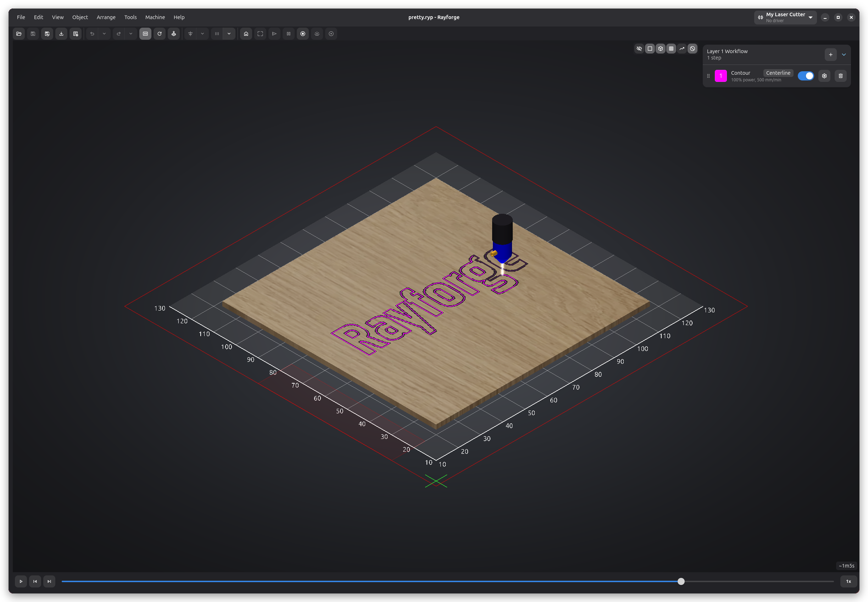Open Contour step settings gear

pos(824,76)
